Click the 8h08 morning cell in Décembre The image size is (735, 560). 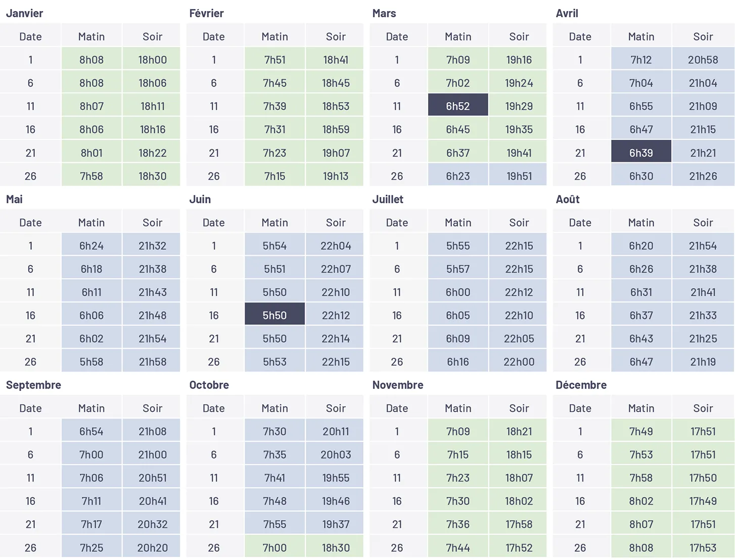point(641,548)
